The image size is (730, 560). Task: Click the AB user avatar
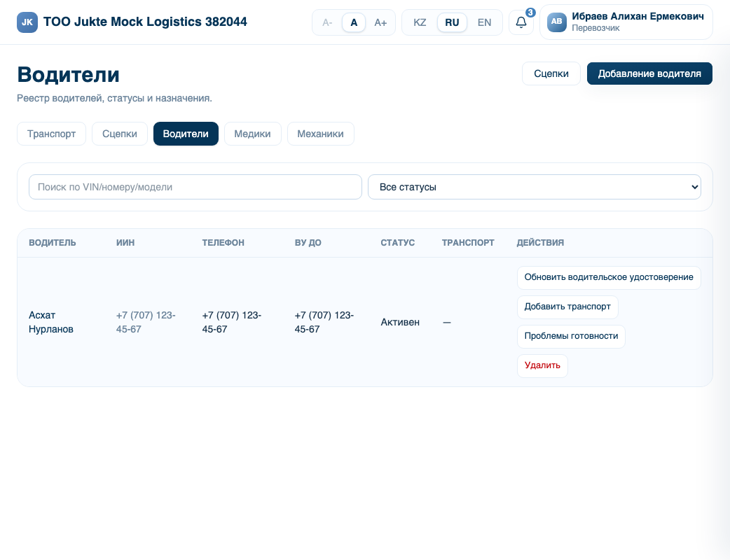point(556,22)
